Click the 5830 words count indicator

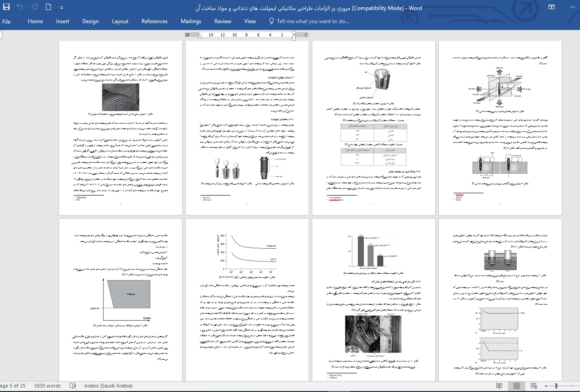coord(47,386)
